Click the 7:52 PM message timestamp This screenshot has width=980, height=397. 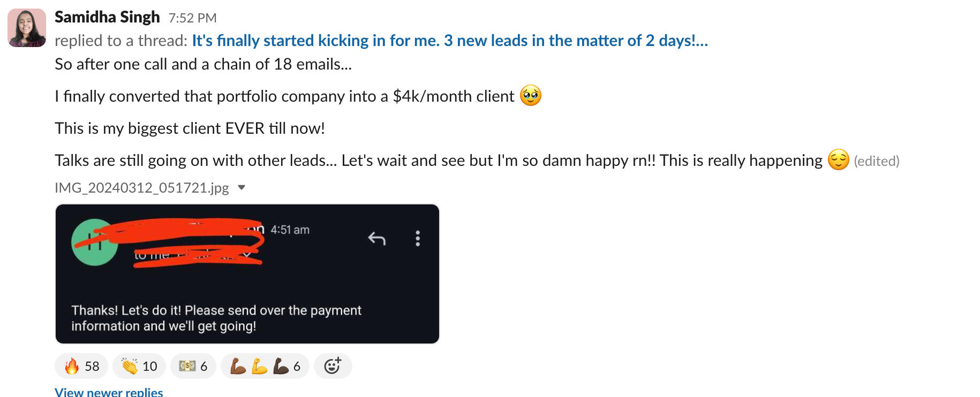[192, 18]
